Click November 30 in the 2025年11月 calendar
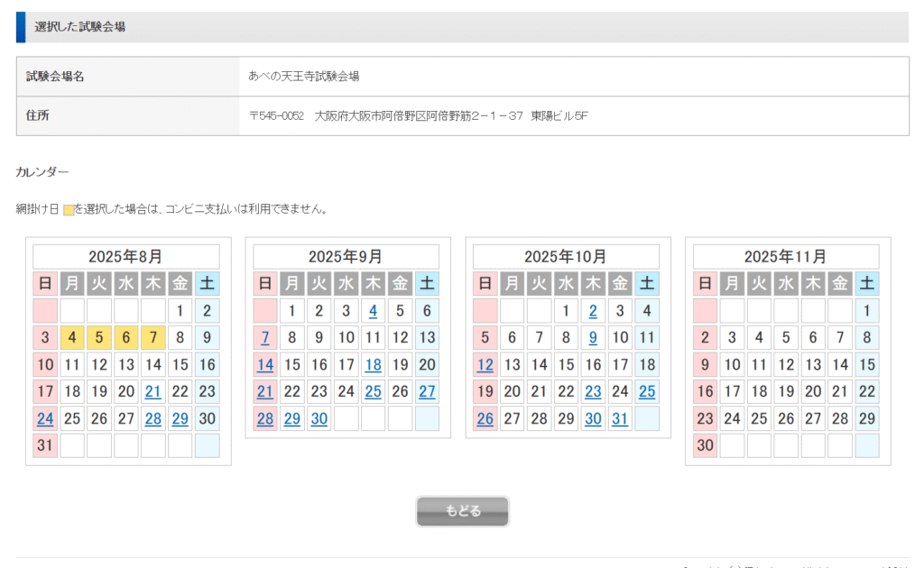This screenshot has height=568, width=924. 705,445
